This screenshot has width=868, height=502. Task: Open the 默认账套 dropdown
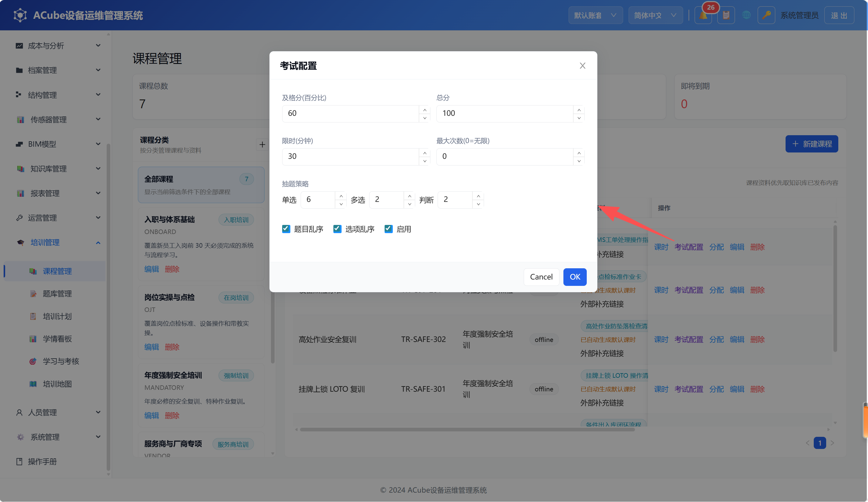click(x=595, y=15)
